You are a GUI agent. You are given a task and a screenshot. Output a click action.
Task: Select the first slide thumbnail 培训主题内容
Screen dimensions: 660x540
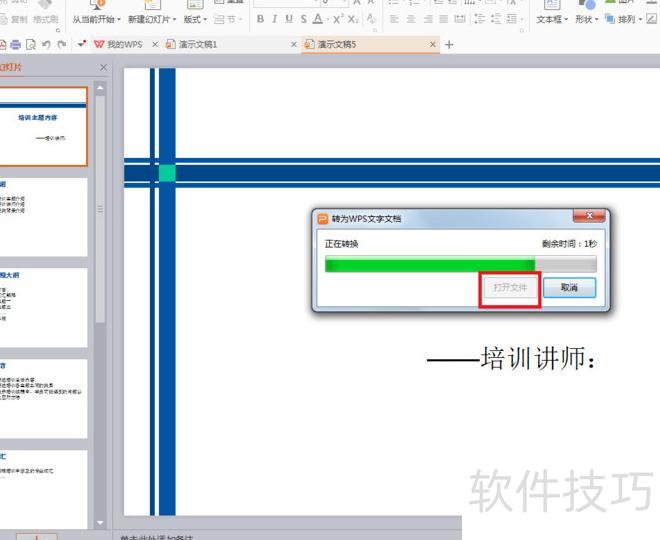43,126
